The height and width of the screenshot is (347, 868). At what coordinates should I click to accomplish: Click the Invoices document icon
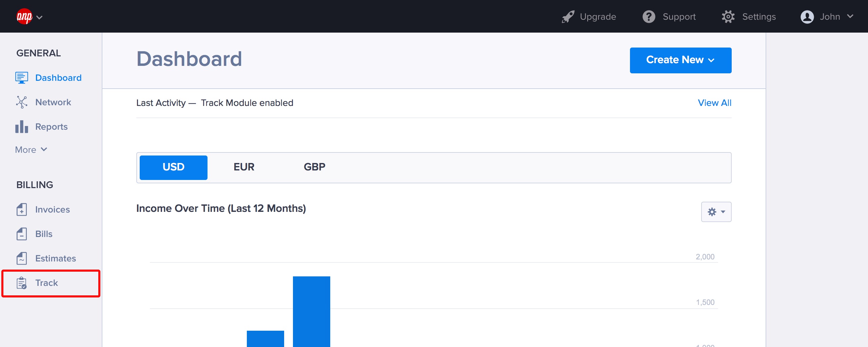coord(21,209)
